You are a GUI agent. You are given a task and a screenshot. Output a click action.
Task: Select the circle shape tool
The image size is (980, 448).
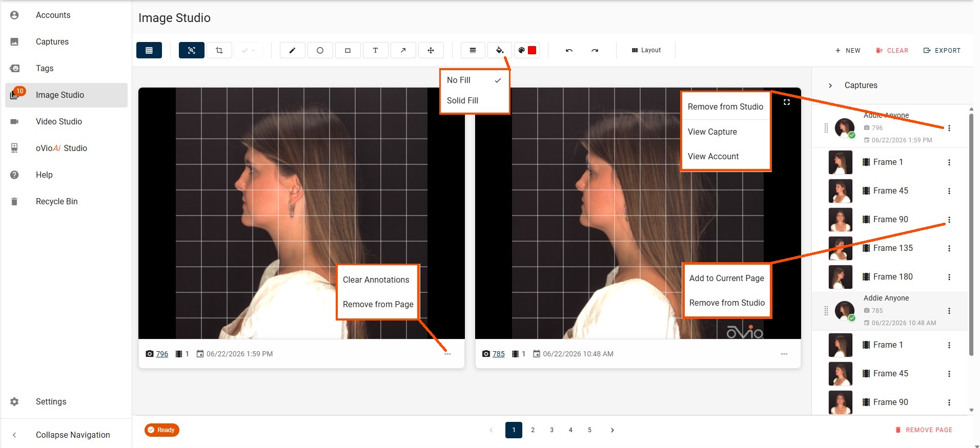click(320, 50)
